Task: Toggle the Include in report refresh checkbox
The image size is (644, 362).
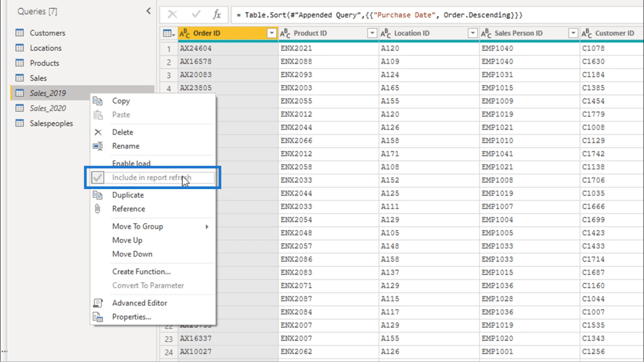Action: (98, 177)
